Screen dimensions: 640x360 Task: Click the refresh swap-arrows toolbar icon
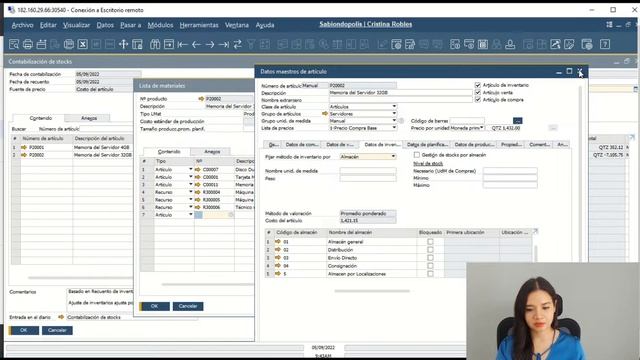click(238, 44)
